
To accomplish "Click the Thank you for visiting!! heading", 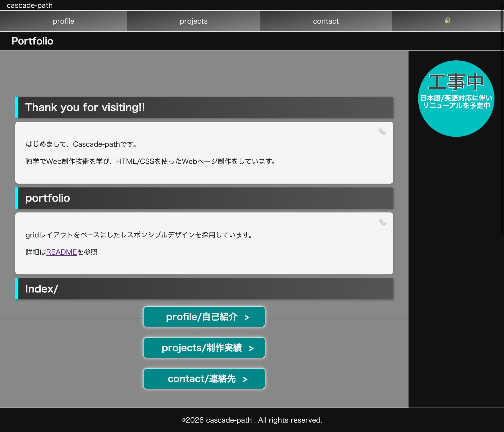I will tap(204, 107).
